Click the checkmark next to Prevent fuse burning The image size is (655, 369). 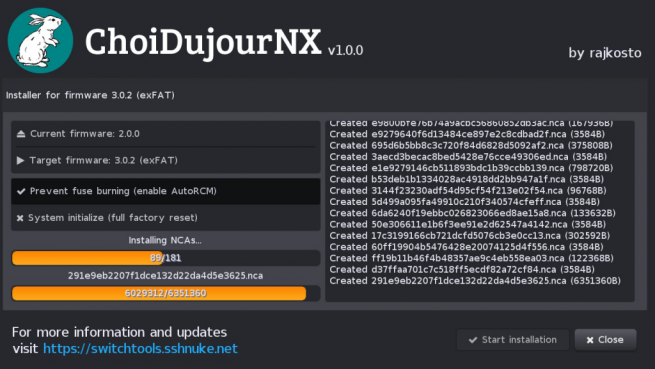(21, 191)
